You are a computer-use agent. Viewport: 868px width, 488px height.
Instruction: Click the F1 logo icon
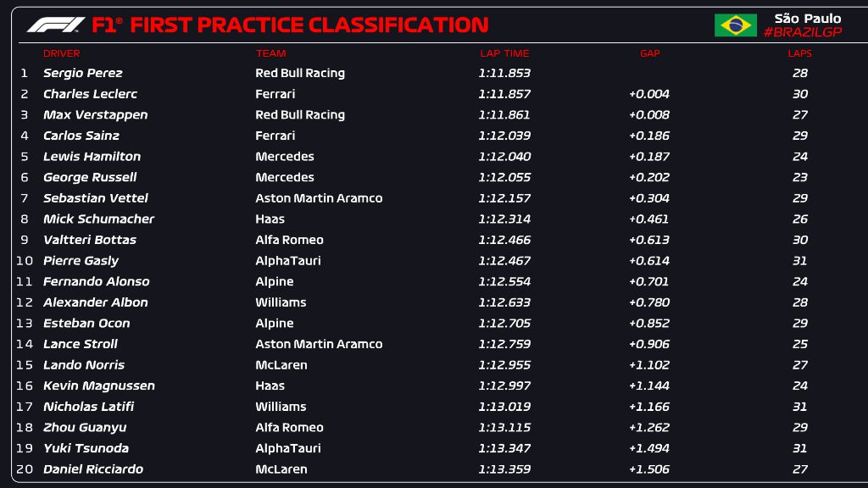click(x=56, y=25)
